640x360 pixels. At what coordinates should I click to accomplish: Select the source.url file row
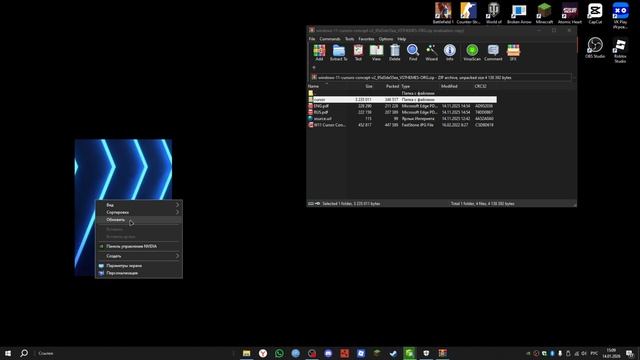point(402,118)
